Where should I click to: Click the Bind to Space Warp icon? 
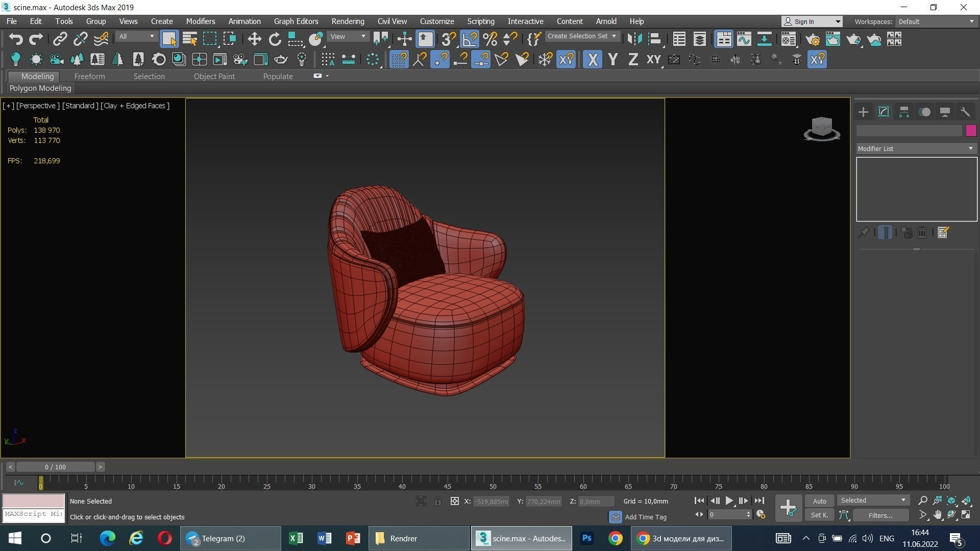click(101, 39)
